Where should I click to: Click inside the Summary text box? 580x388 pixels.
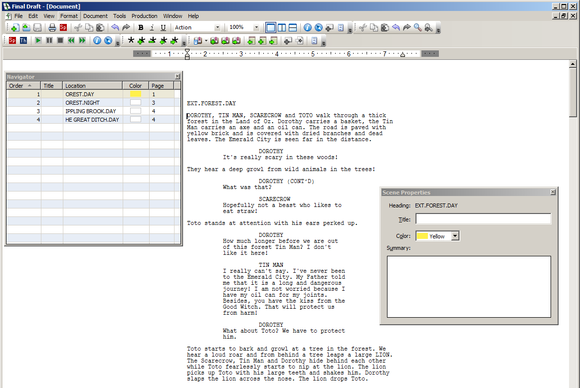[469, 286]
